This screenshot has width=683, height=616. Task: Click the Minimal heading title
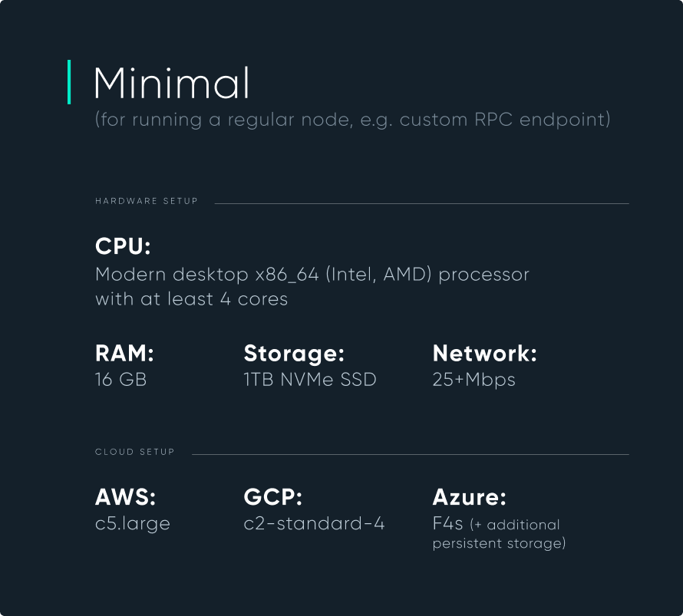172,83
